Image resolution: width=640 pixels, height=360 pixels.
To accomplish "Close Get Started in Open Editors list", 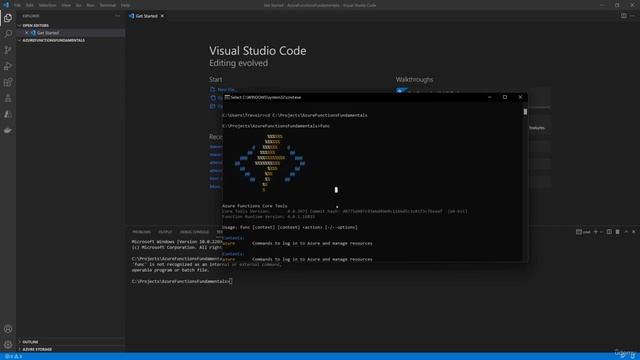I will (x=27, y=33).
